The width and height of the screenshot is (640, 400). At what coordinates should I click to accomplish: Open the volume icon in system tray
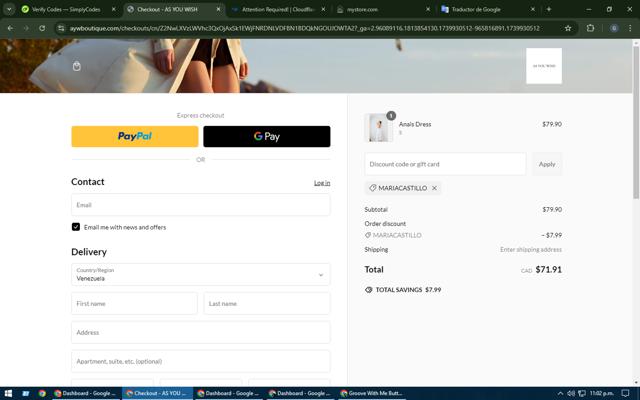(x=571, y=393)
